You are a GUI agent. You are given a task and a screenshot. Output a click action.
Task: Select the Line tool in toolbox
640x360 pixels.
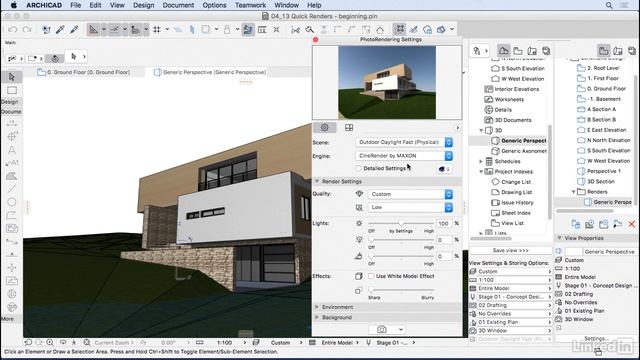click(12, 189)
